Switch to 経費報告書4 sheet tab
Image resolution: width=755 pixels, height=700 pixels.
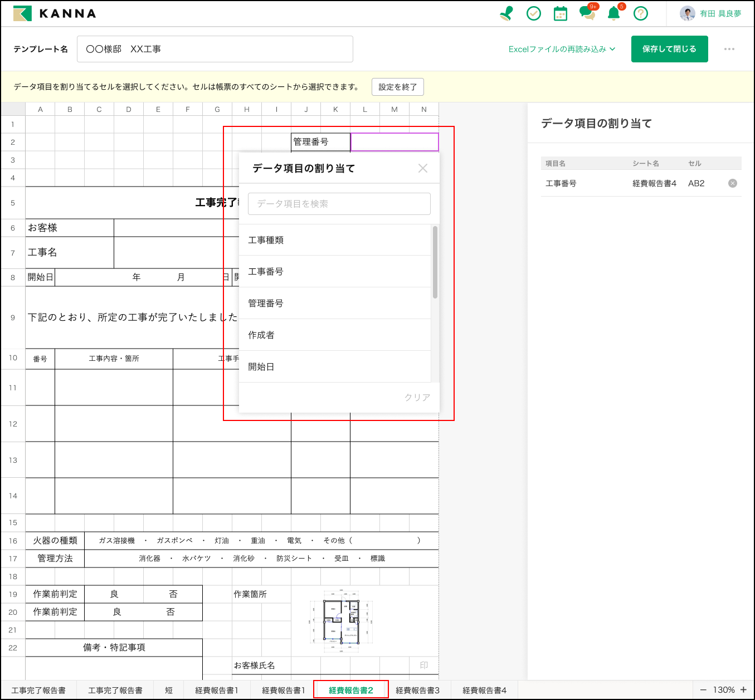pyautogui.click(x=484, y=690)
